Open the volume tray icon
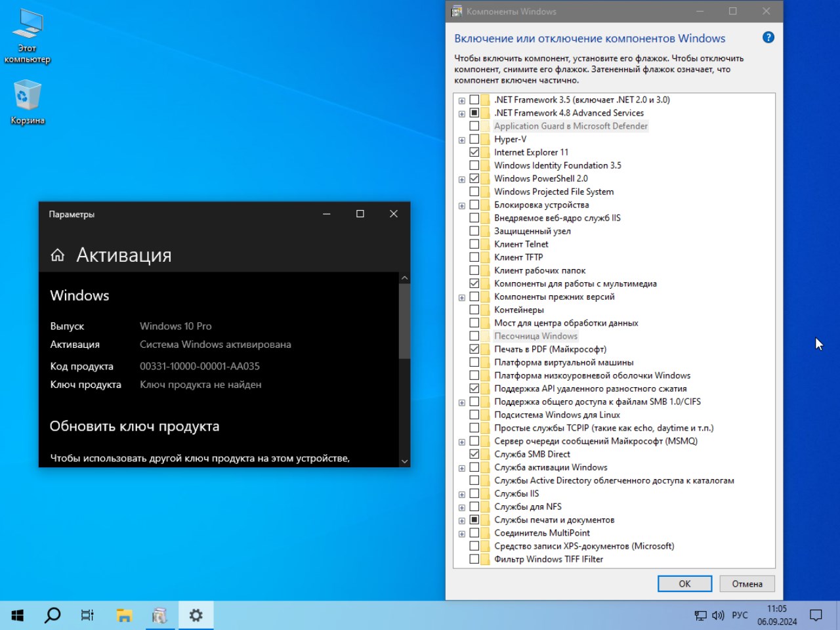Viewport: 840px width, 630px height. [718, 616]
